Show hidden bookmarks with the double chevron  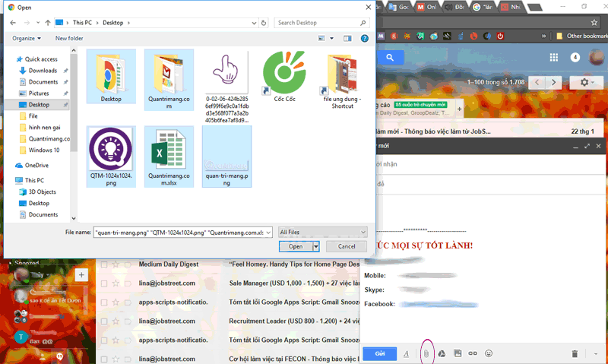pyautogui.click(x=544, y=36)
